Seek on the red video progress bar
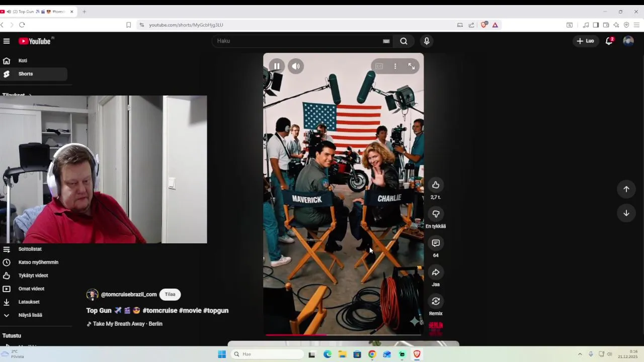 click(343, 334)
